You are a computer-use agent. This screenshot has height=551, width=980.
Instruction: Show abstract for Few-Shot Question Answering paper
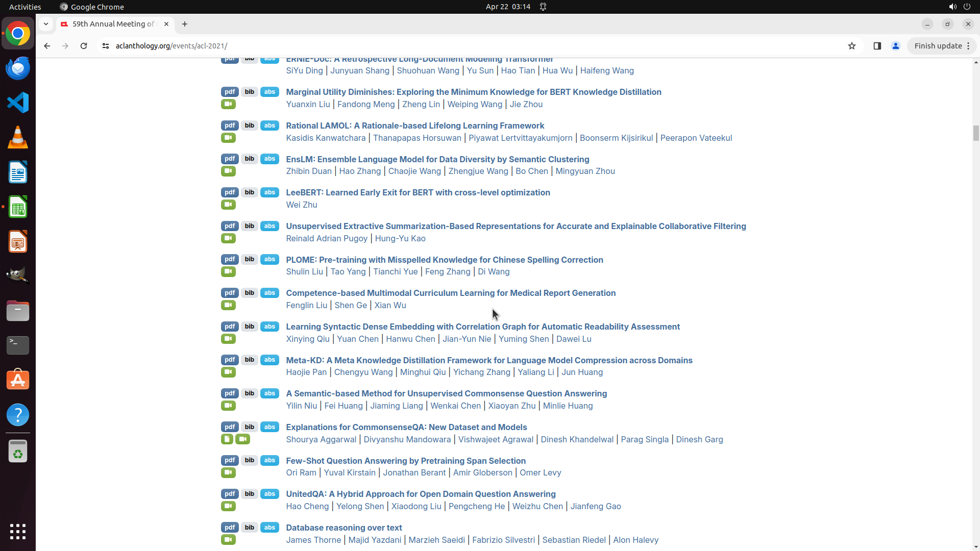269,460
